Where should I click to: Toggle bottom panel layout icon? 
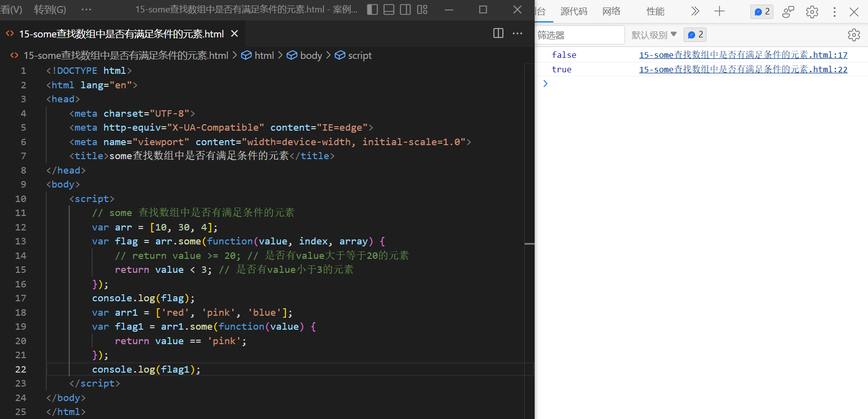click(389, 9)
